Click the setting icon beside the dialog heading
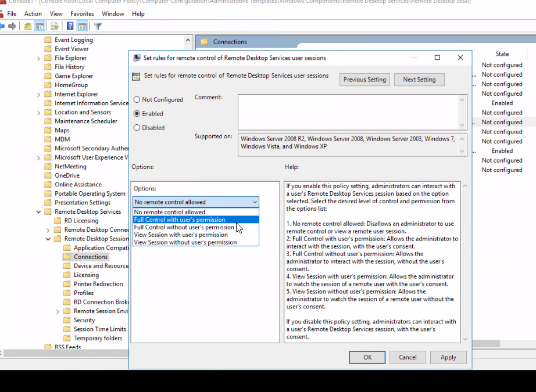The height and width of the screenshot is (392, 536). (x=136, y=77)
